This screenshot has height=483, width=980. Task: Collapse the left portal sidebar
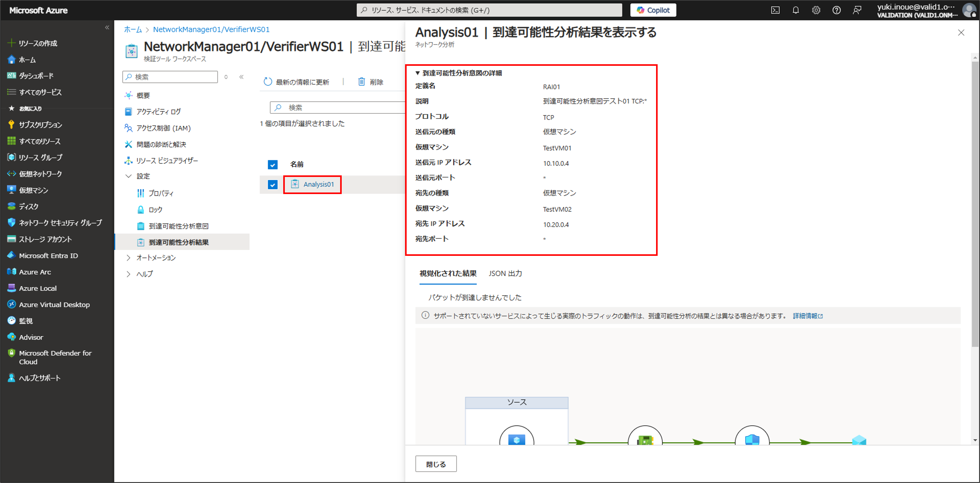pos(107,27)
